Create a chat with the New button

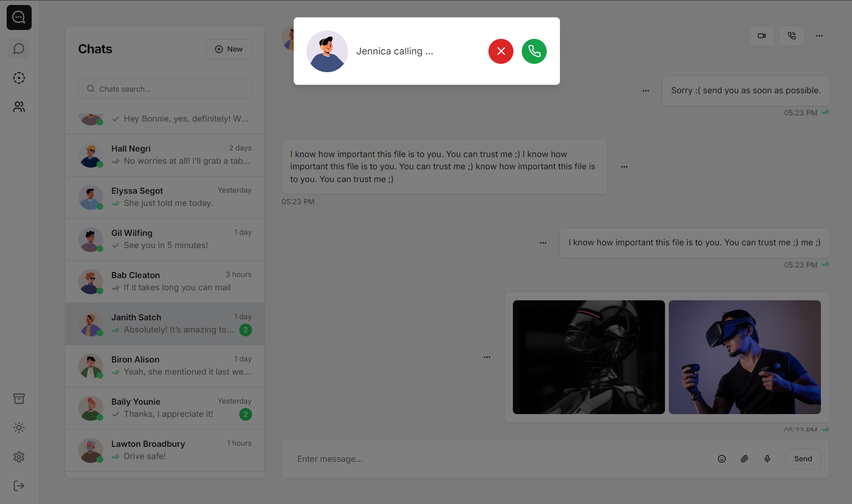229,49
